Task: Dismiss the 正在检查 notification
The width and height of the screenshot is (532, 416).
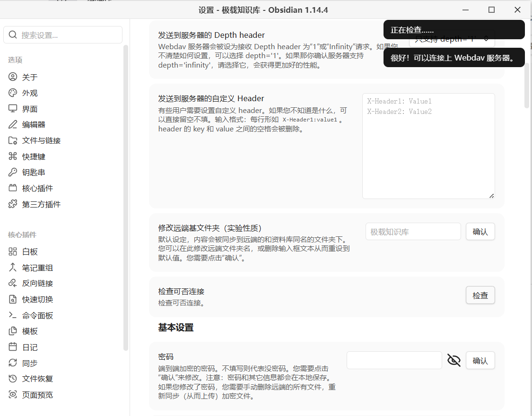Action: pos(454,29)
